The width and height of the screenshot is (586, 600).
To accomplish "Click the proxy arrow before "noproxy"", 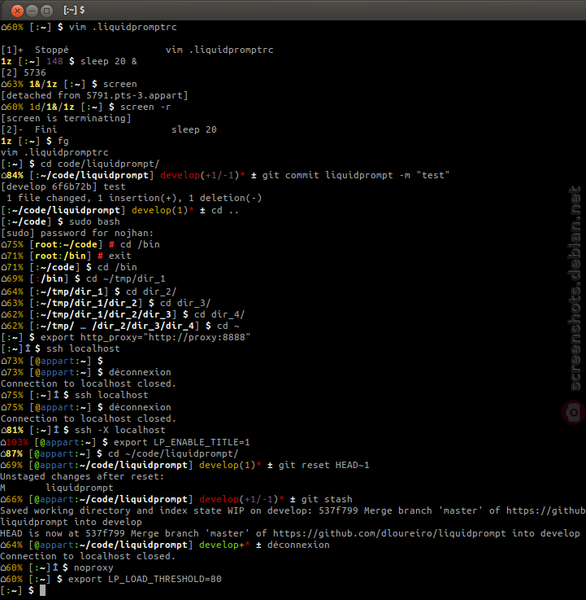I will click(55, 567).
